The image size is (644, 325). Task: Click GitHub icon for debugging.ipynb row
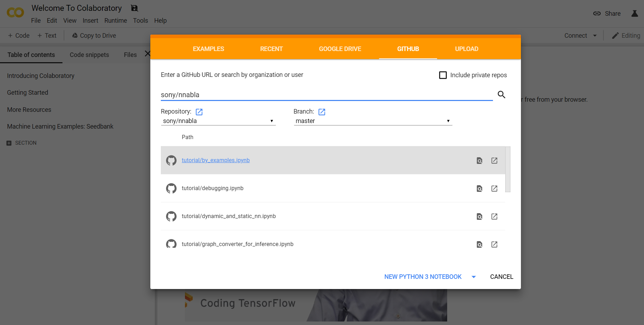[x=171, y=188]
